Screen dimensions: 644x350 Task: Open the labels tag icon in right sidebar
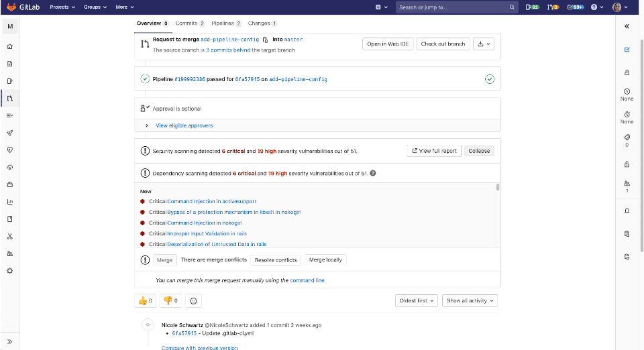(x=627, y=137)
